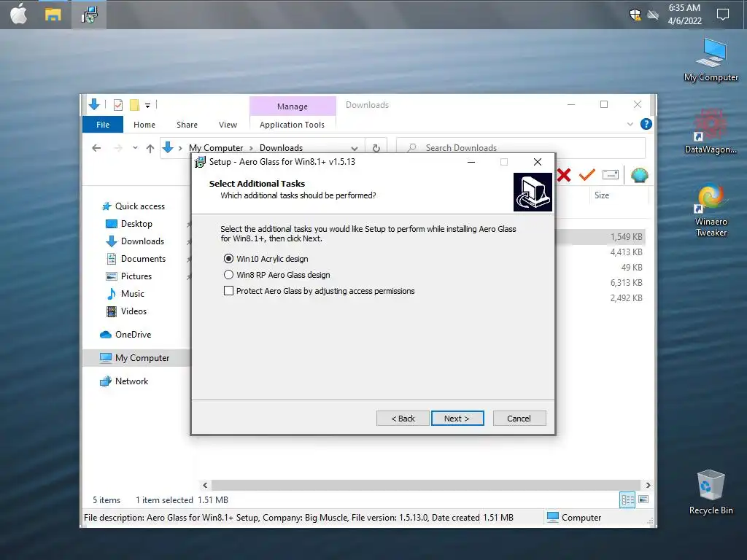Open the recent locations dropdown arrow
The height and width of the screenshot is (560, 747).
coord(135,148)
